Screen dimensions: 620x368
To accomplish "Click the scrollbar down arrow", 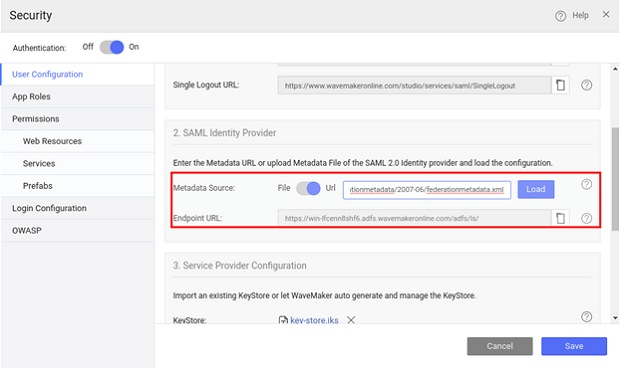I will [615, 318].
